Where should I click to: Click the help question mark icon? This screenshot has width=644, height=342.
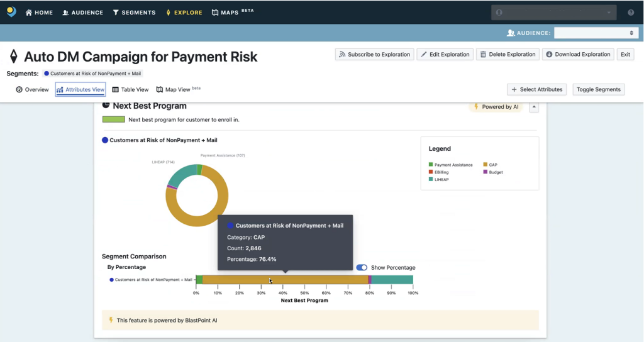[631, 13]
